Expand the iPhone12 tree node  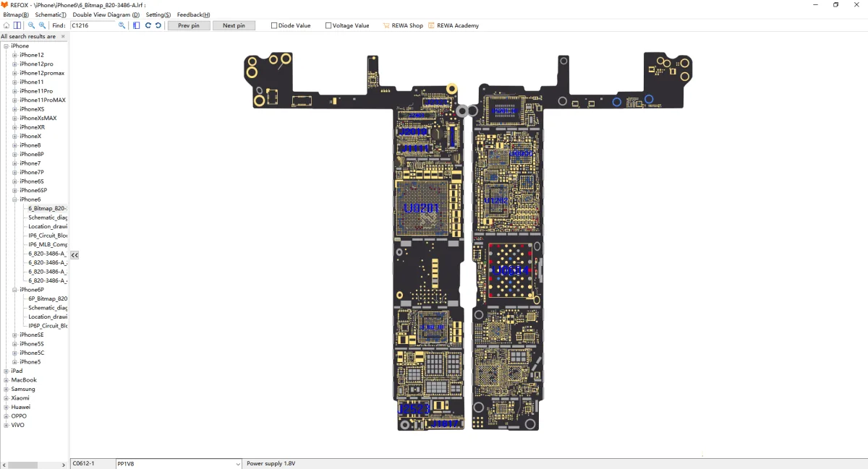[x=14, y=55]
